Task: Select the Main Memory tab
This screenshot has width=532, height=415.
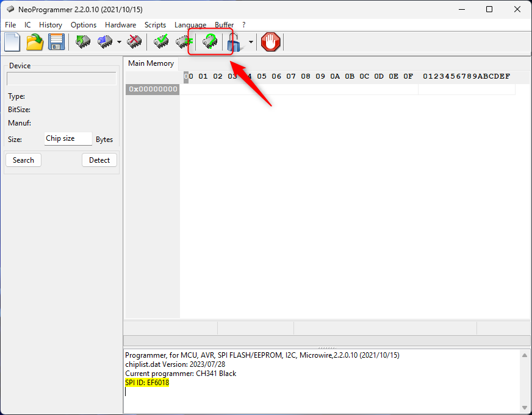Action: [151, 63]
